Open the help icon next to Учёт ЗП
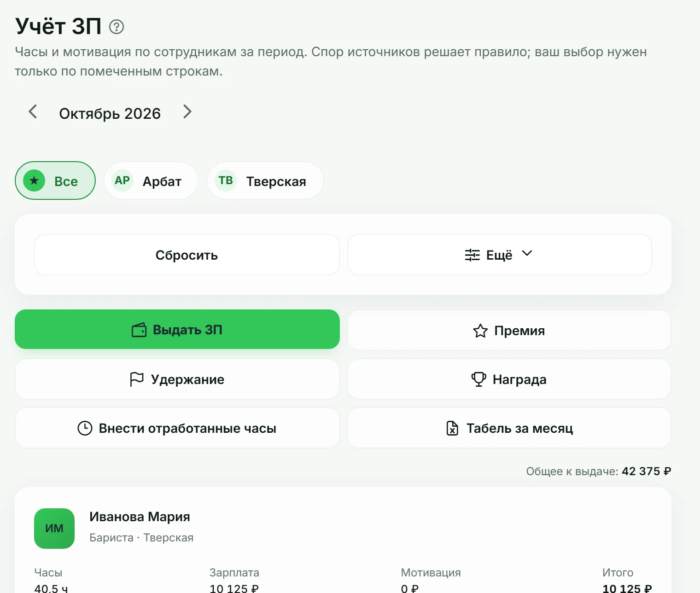700x593 pixels. (x=117, y=27)
